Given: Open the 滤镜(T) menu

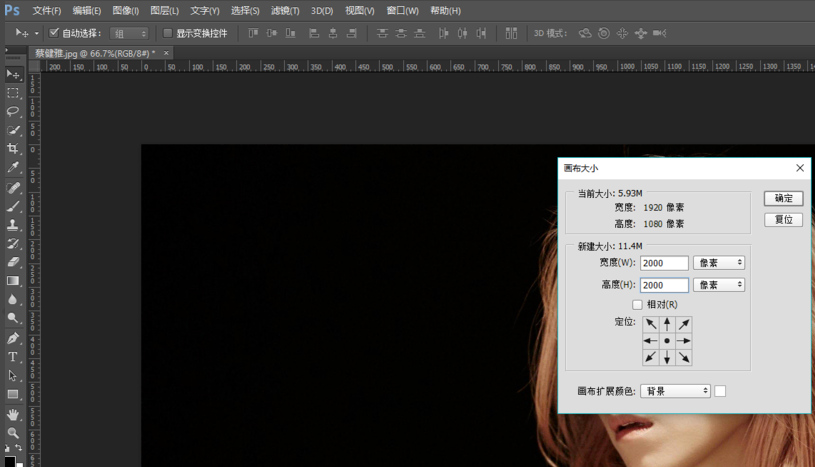Looking at the screenshot, I should [x=286, y=11].
